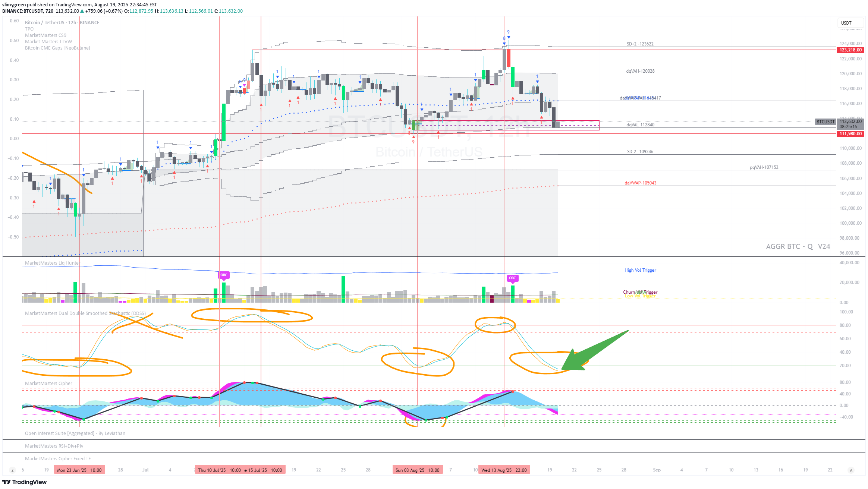868x489 pixels.
Task: Click the 'Z' timezone button on time axis
Action: pyautogui.click(x=12, y=470)
